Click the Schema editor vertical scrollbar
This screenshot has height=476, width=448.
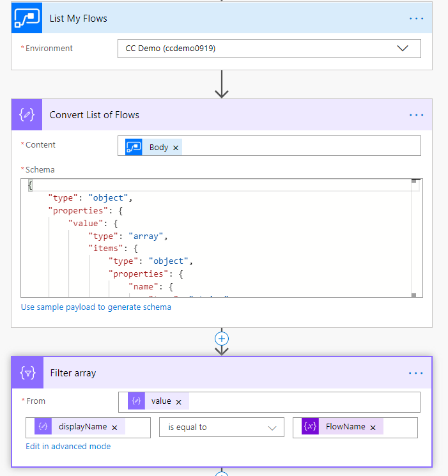[x=414, y=238]
